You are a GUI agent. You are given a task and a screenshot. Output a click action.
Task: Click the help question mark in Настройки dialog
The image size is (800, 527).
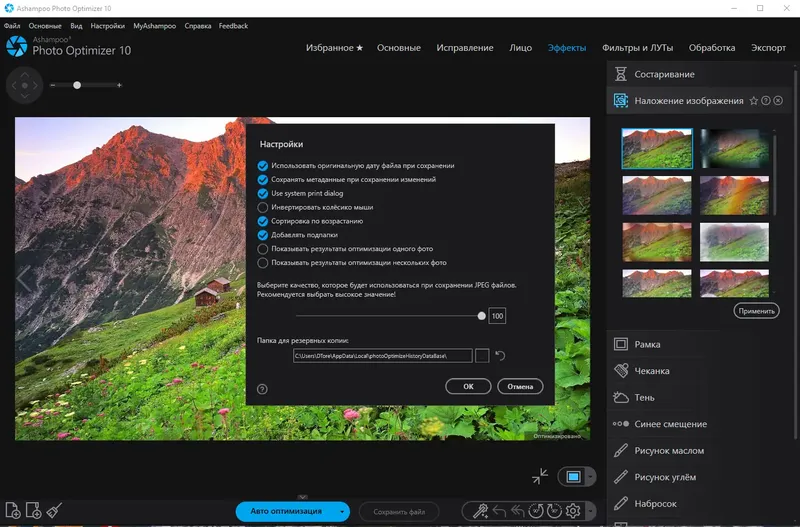coord(262,389)
